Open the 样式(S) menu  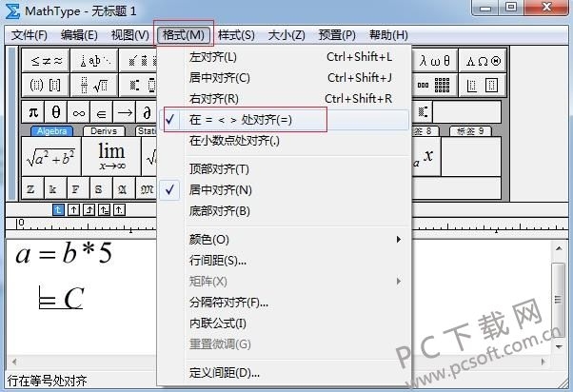click(x=236, y=35)
